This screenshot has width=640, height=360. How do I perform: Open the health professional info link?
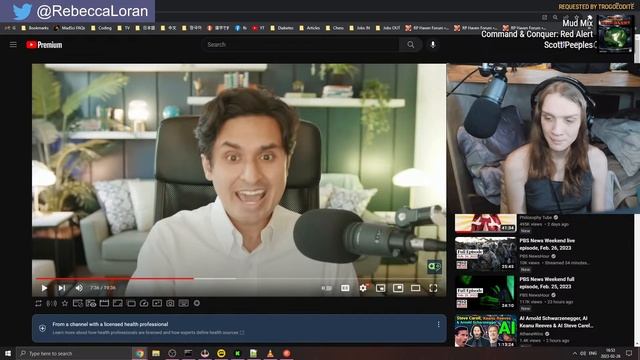pyautogui.click(x=149, y=333)
